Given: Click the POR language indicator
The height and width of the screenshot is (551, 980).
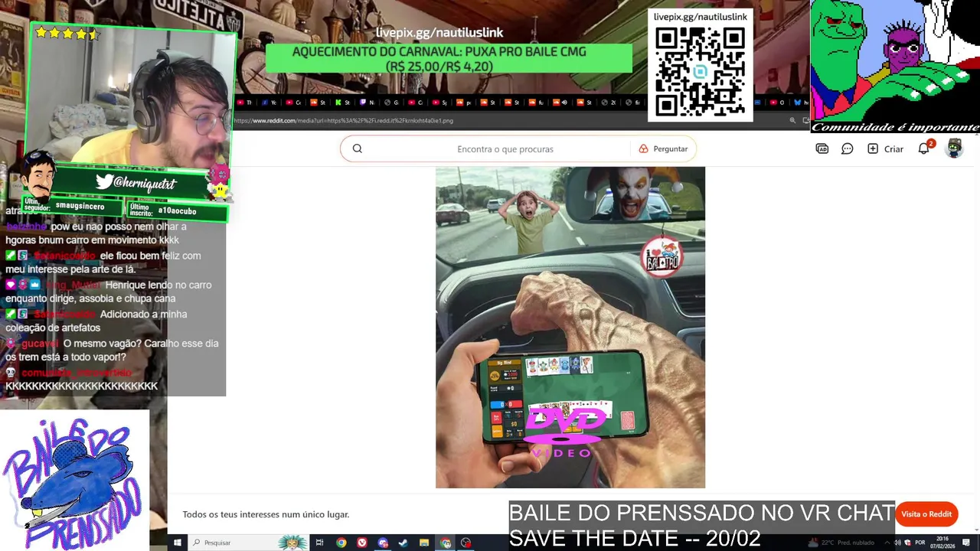Looking at the screenshot, I should [920, 543].
